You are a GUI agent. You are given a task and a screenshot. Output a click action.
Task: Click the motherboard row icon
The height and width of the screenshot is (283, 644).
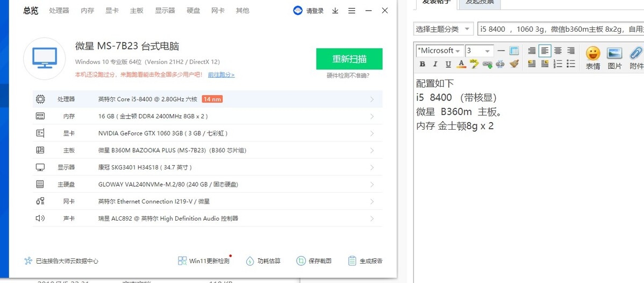[x=40, y=150]
